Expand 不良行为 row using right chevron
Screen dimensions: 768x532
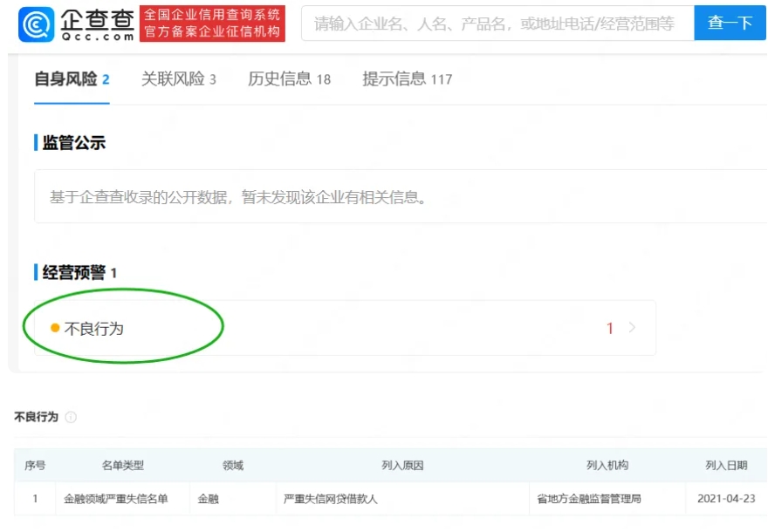[633, 328]
